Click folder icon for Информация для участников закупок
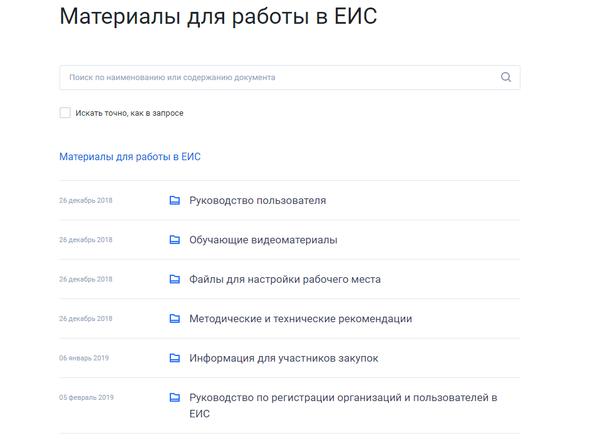 (x=175, y=358)
